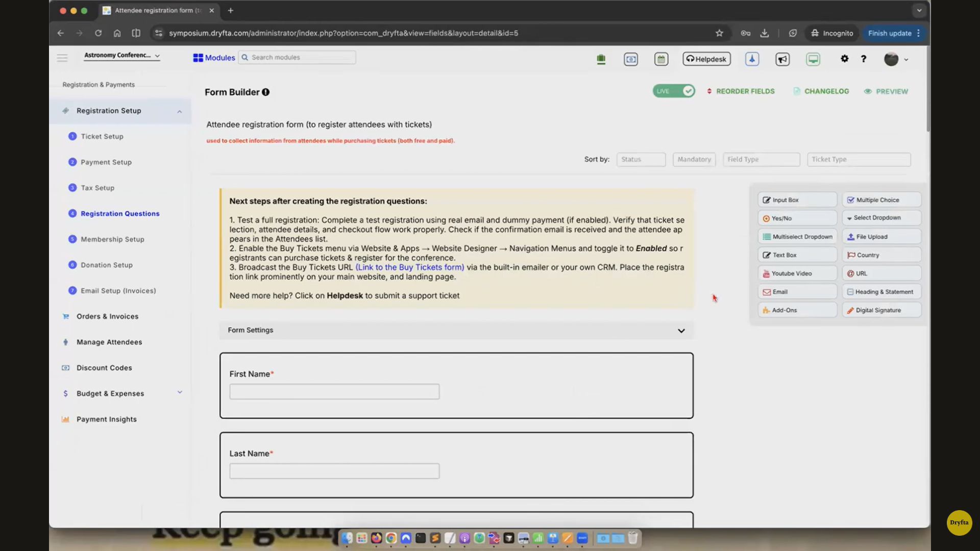This screenshot has width=980, height=551.
Task: Open settings gear icon
Action: (x=844, y=59)
